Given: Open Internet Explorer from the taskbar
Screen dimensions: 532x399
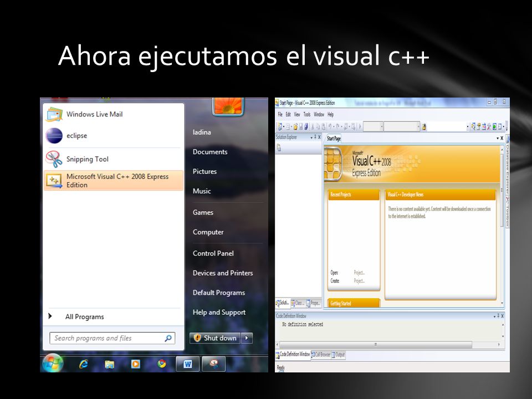Looking at the screenshot, I should (84, 365).
